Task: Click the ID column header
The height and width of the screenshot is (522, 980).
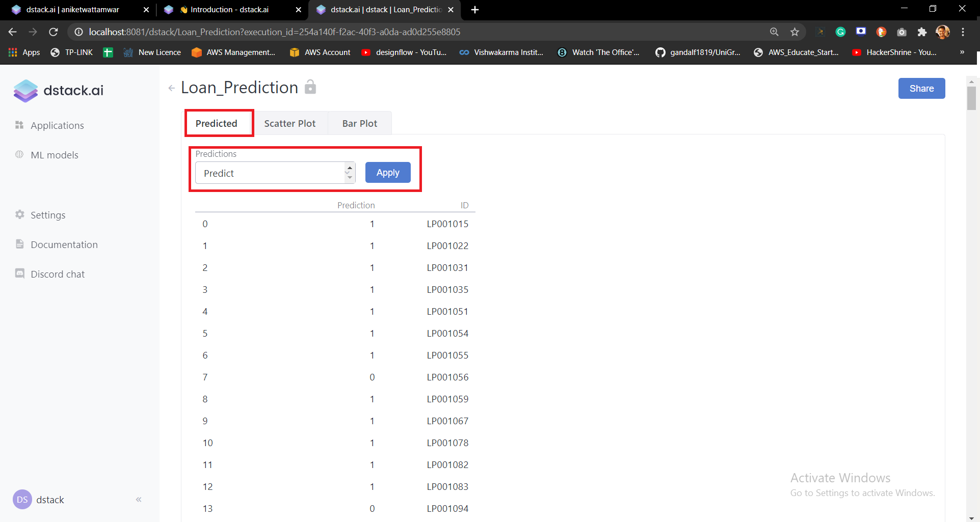Action: coord(464,205)
